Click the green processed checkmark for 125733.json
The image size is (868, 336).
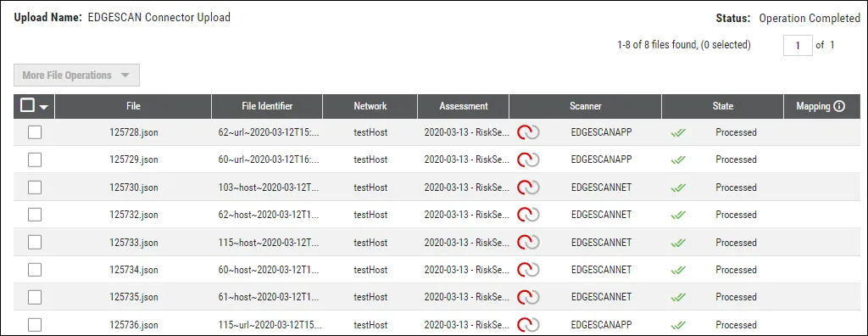(678, 243)
